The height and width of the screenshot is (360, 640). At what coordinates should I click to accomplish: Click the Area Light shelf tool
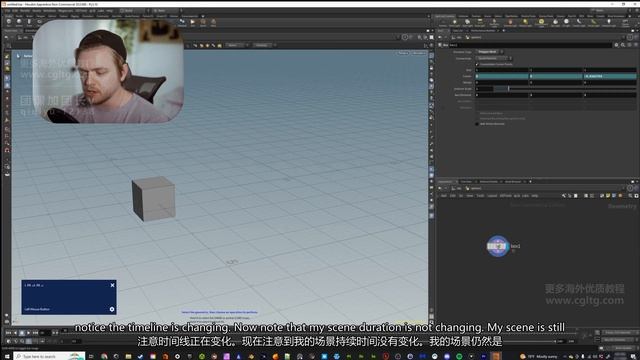pos(480,22)
